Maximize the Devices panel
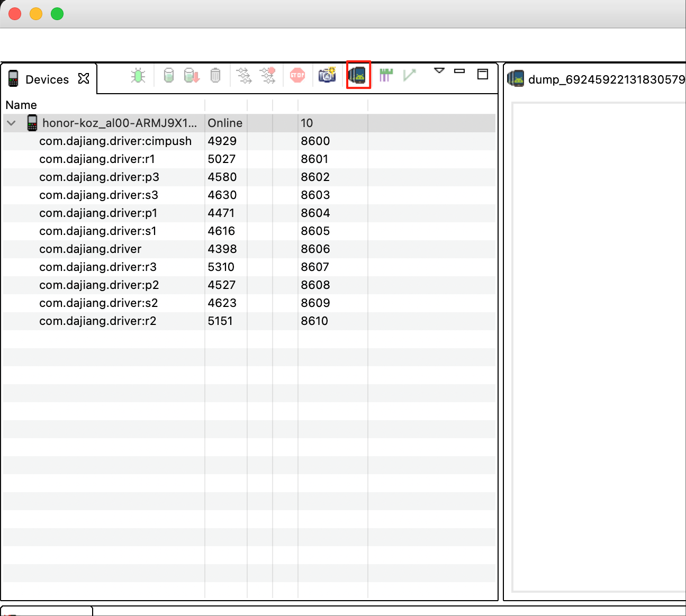The image size is (686, 616). pos(483,74)
